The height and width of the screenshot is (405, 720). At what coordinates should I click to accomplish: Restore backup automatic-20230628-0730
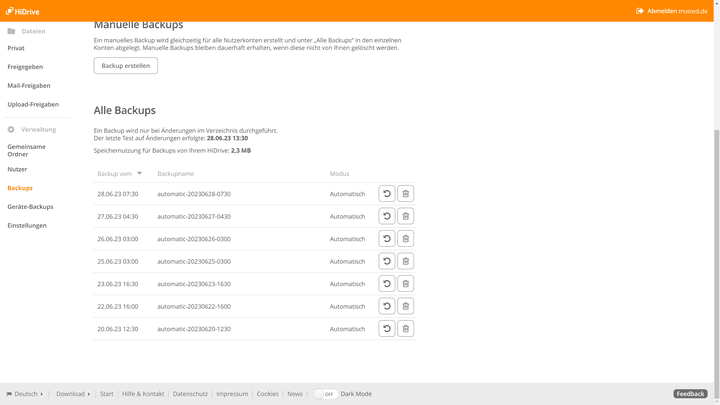coord(387,194)
